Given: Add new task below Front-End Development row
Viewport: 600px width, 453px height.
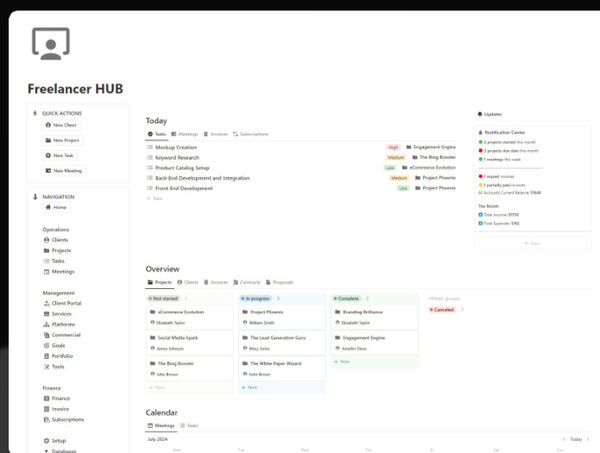Looking at the screenshot, I should point(155,198).
